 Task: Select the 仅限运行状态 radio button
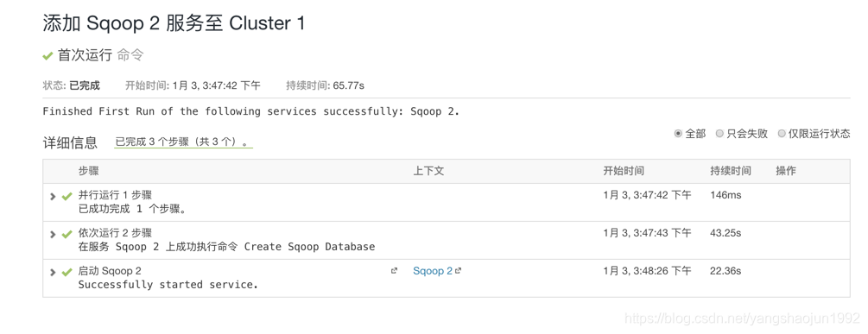coord(782,133)
